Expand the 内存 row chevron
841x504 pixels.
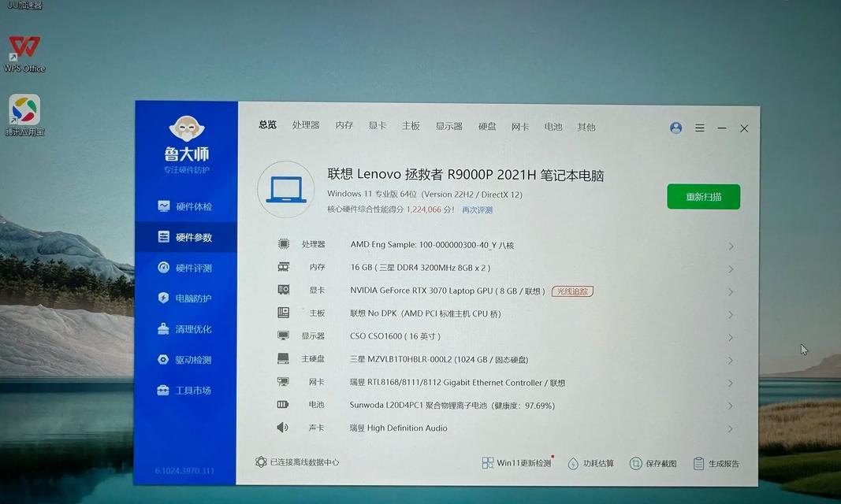tap(731, 269)
